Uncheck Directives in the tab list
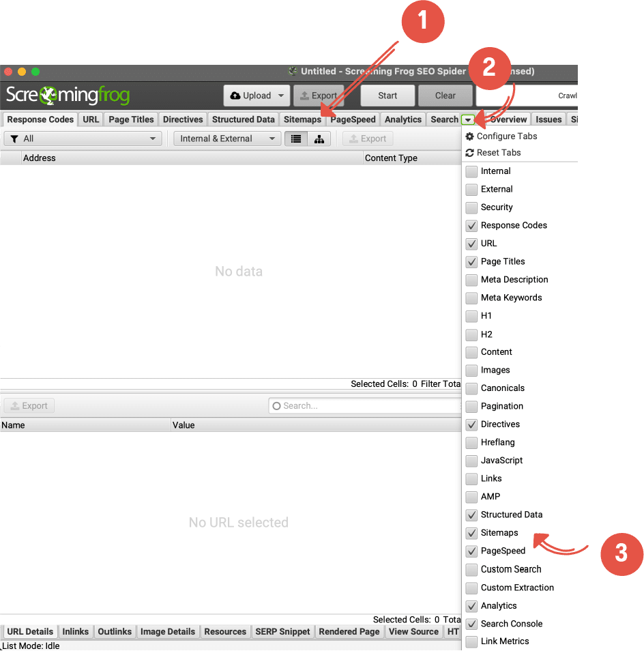This screenshot has width=644, height=651. 471,424
